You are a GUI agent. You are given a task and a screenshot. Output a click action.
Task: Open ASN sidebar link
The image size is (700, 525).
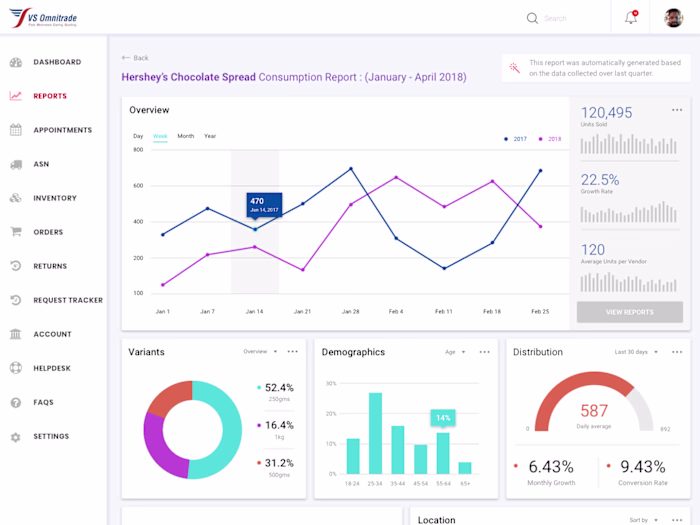click(41, 164)
